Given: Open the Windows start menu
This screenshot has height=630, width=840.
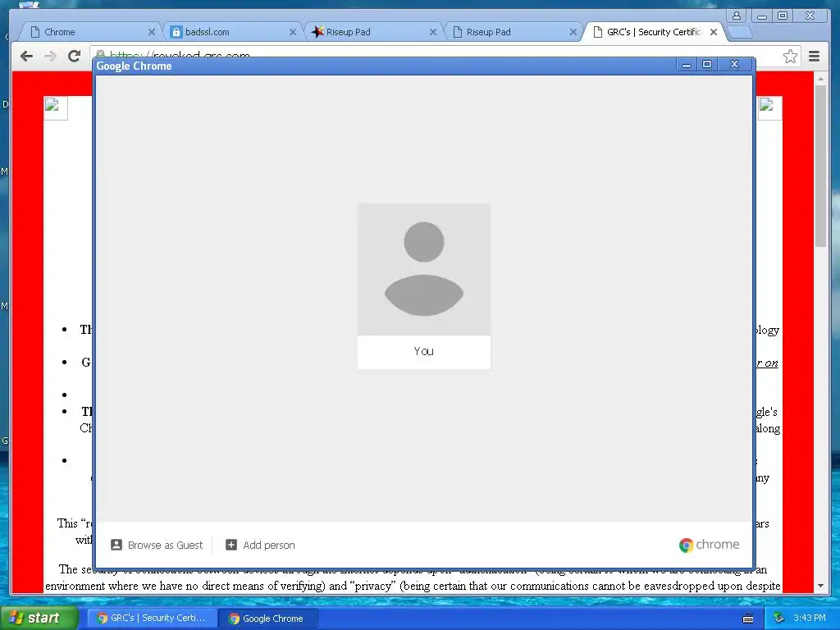Looking at the screenshot, I should [39, 618].
